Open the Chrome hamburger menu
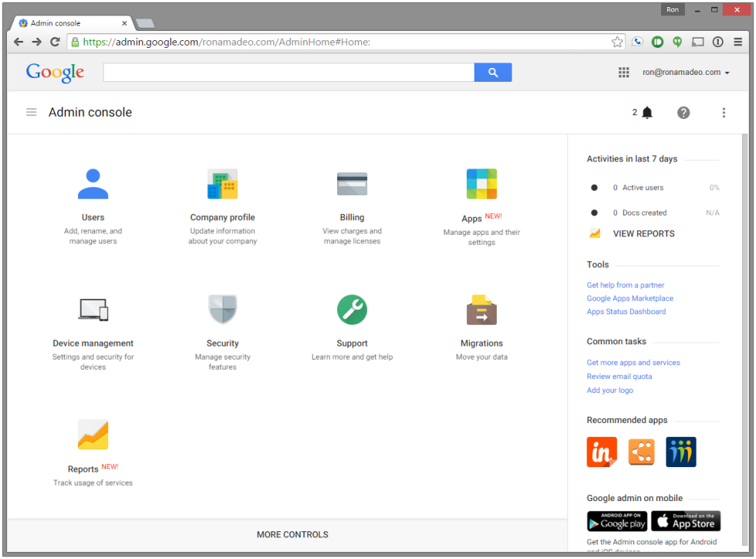The width and height of the screenshot is (756, 559). (737, 42)
